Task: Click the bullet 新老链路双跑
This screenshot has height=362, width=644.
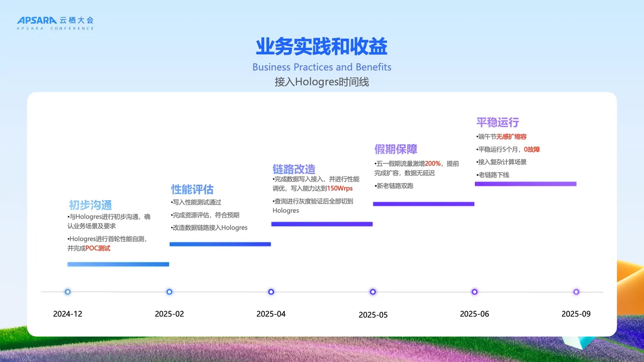Action: 394,186
